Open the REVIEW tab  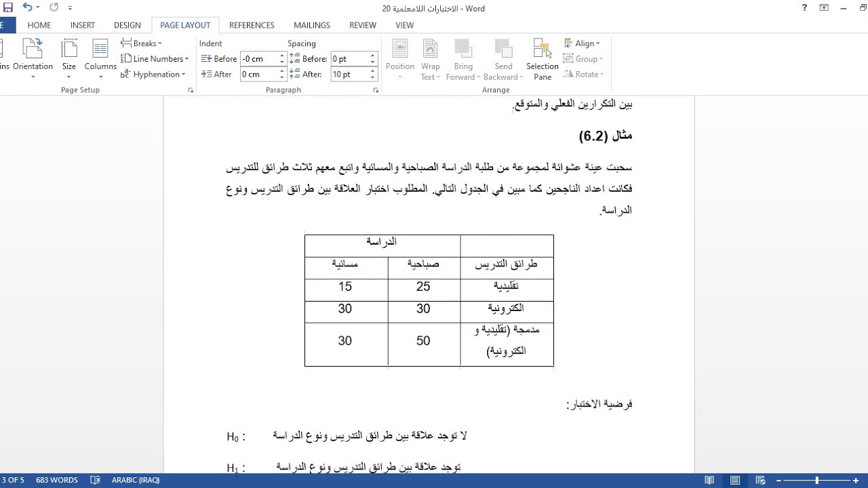point(363,25)
